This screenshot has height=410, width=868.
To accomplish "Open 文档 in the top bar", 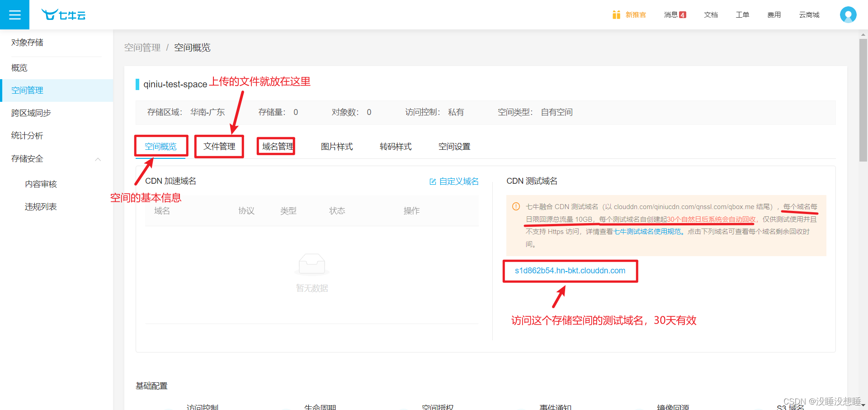I will [x=711, y=15].
